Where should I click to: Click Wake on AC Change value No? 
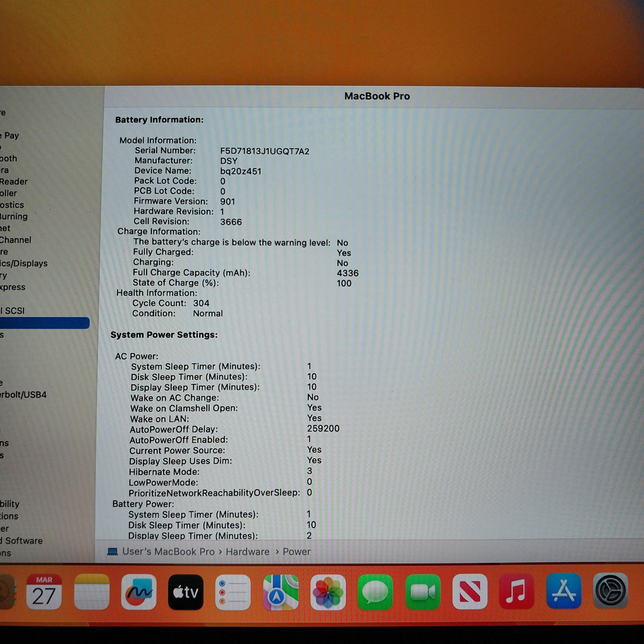(313, 397)
